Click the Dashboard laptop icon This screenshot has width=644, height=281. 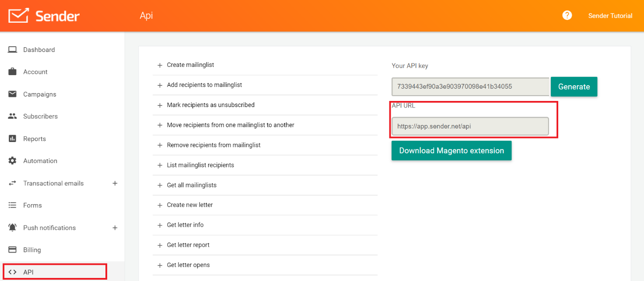(x=12, y=49)
